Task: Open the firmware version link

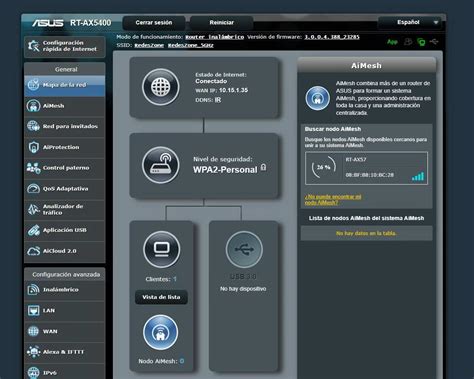Action: click(332, 37)
